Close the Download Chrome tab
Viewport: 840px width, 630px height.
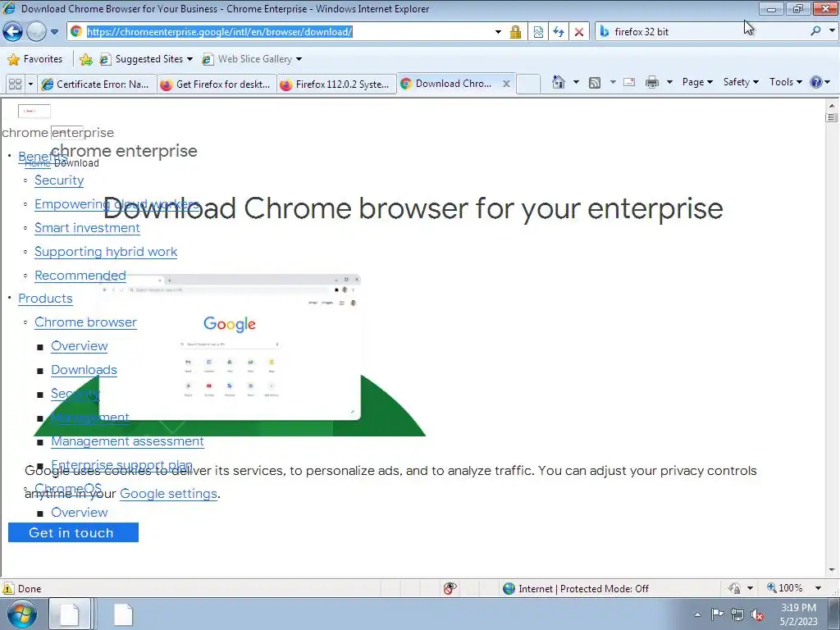point(506,84)
